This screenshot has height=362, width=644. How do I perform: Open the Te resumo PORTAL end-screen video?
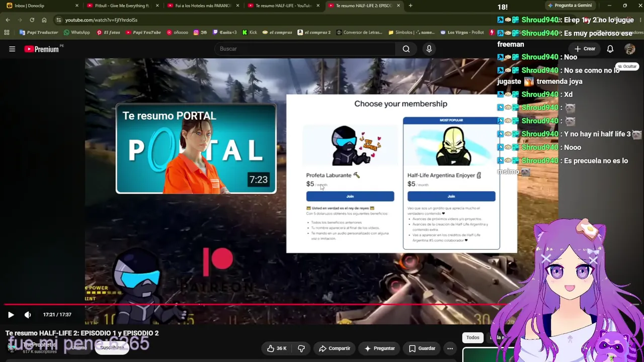196,148
